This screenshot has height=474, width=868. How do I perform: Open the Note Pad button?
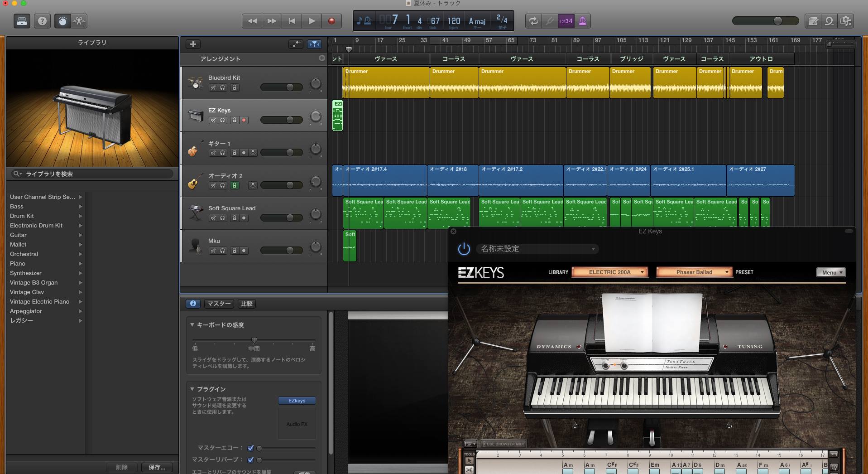[813, 21]
